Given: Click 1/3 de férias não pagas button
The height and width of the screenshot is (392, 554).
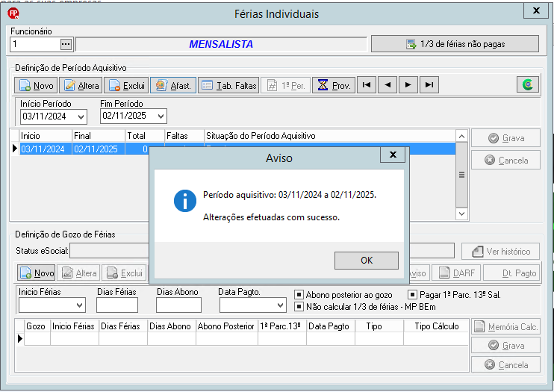Looking at the screenshot, I should (455, 44).
